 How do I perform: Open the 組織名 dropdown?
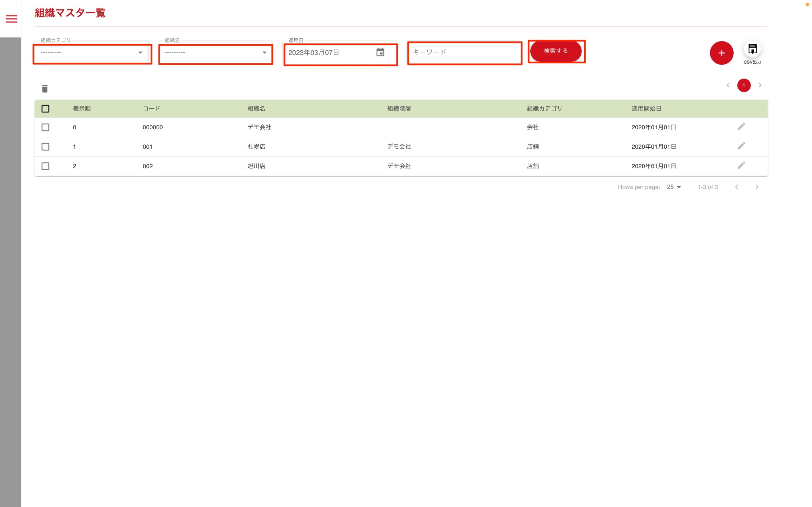[215, 53]
